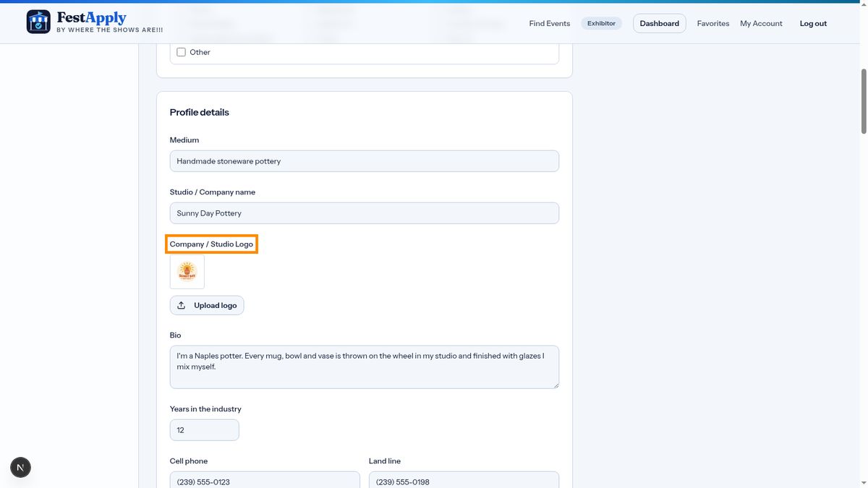Click the Cell phone label
868x488 pixels.
pos(189,461)
